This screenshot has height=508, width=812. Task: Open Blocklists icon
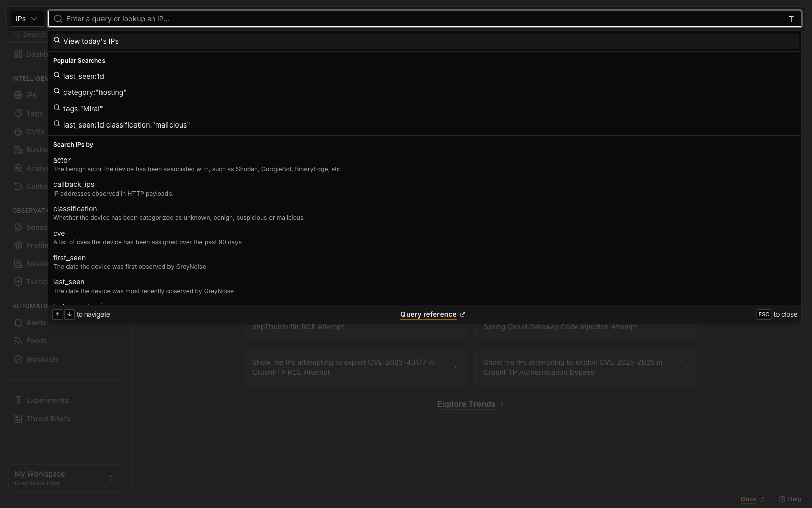pyautogui.click(x=18, y=359)
